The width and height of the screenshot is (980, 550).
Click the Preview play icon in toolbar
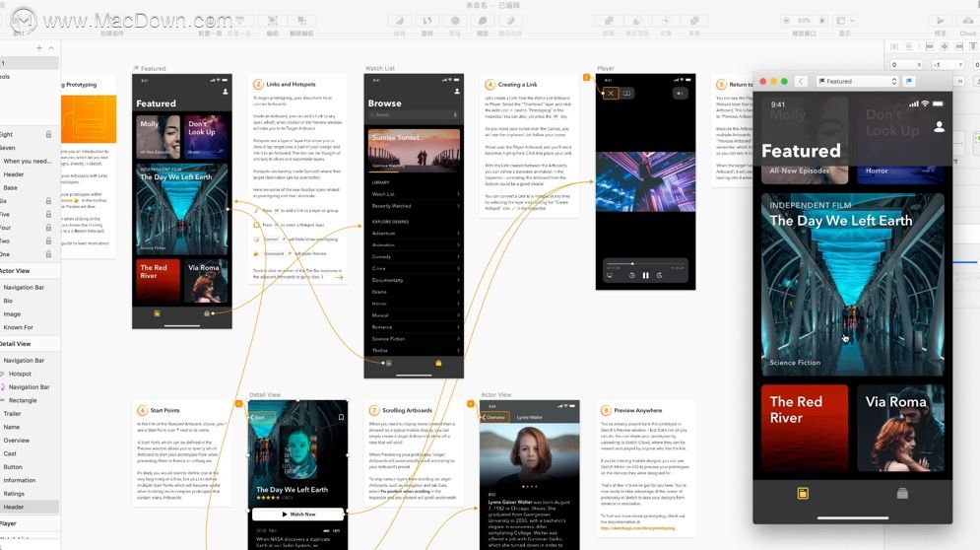click(940, 21)
